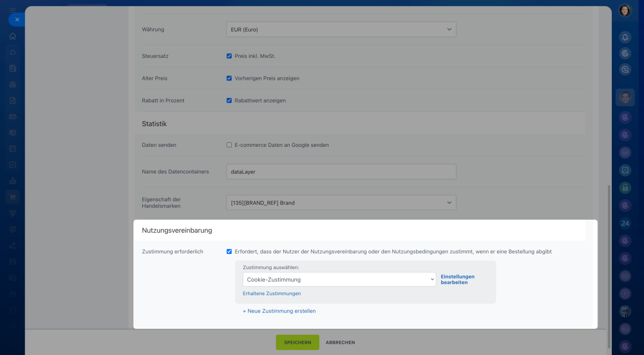Click the ABBRECHEN button
The width and height of the screenshot is (644, 355).
coord(340,342)
